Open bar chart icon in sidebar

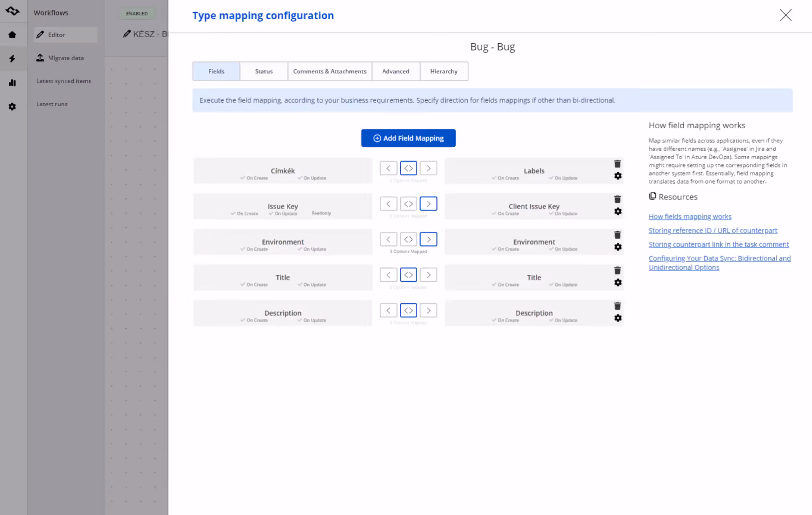(x=12, y=82)
